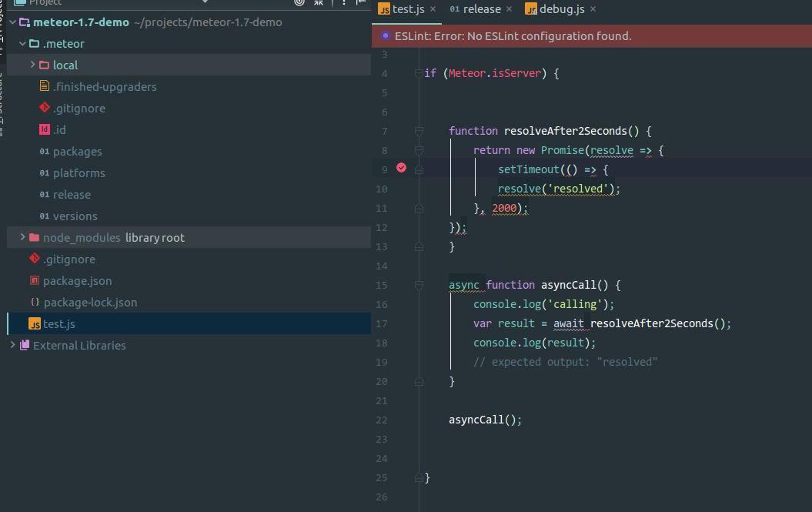This screenshot has width=812, height=512.
Task: Fold the asyncCall function at line 15
Action: (419, 285)
